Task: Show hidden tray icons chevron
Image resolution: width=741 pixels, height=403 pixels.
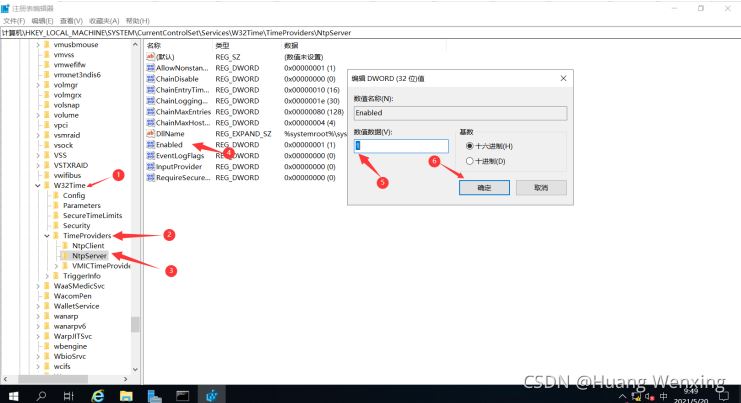Action: pyautogui.click(x=622, y=396)
